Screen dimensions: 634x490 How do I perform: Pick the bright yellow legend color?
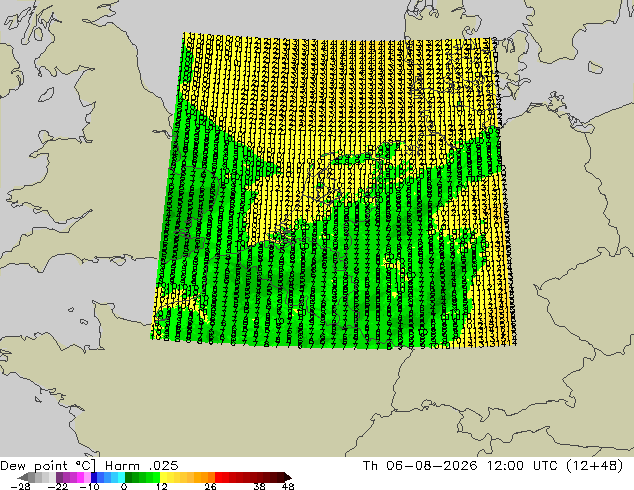tap(163, 477)
